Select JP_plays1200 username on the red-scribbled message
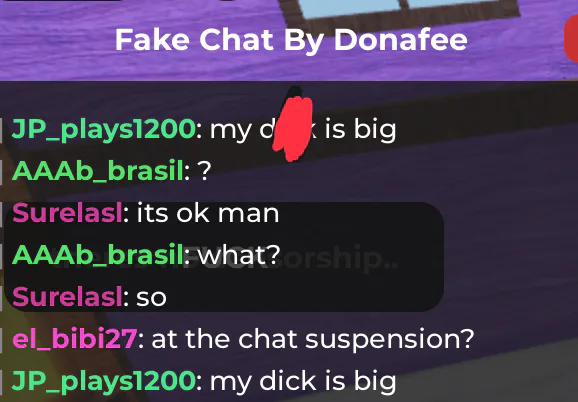Image resolution: width=578 pixels, height=402 pixels. click(x=104, y=130)
